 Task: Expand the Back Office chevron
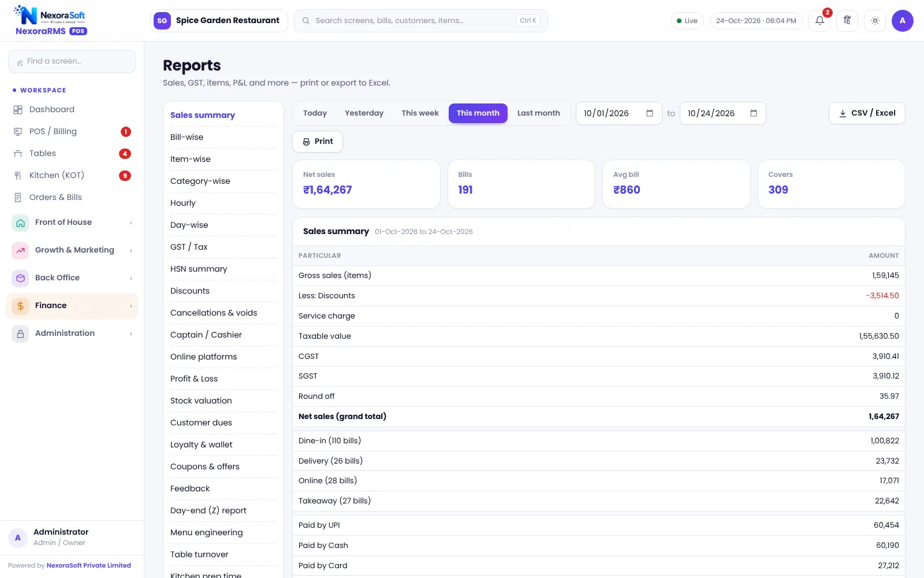pyautogui.click(x=131, y=279)
